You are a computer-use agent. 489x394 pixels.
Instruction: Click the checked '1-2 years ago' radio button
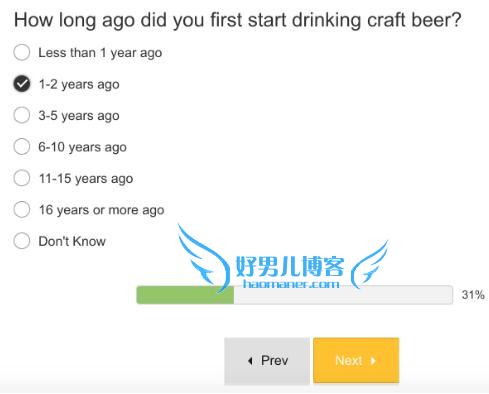(x=22, y=84)
